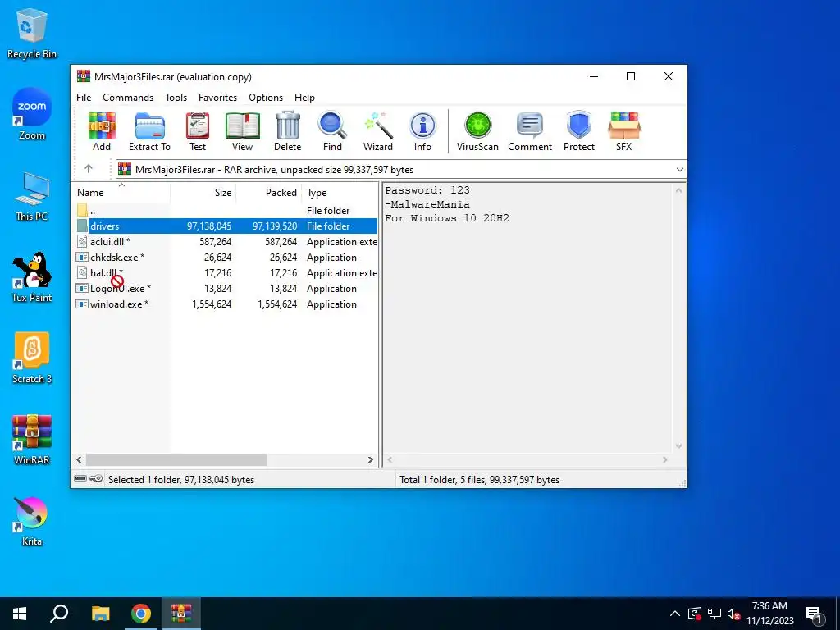Click the Find magnifier icon
This screenshot has width=840, height=630.
pyautogui.click(x=332, y=131)
